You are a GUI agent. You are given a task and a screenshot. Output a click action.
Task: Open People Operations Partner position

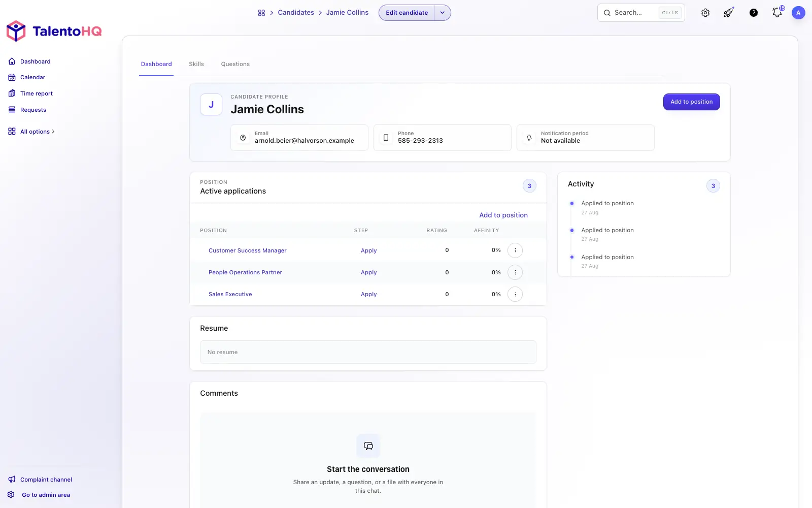click(245, 272)
